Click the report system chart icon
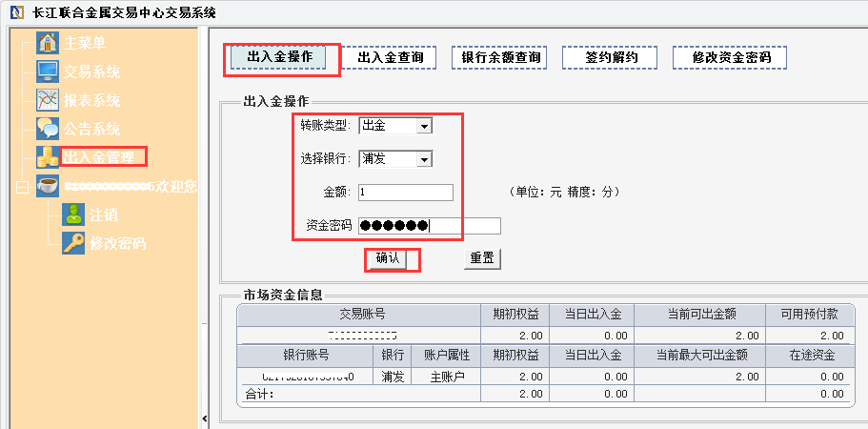The image size is (868, 429). 48,100
